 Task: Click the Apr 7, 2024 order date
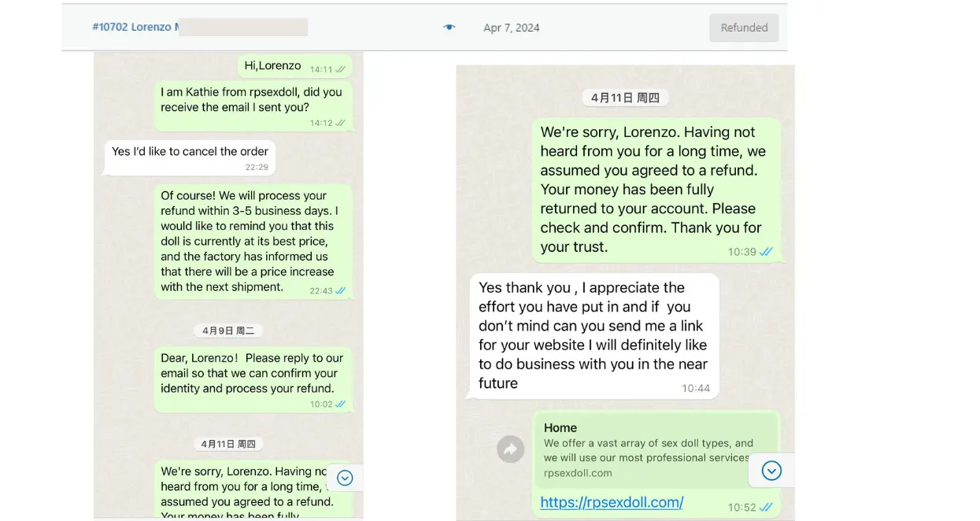point(512,28)
